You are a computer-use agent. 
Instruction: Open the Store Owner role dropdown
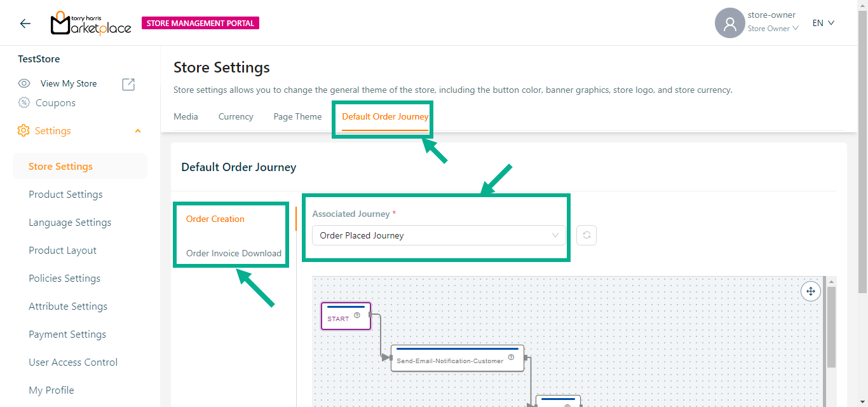(x=772, y=29)
